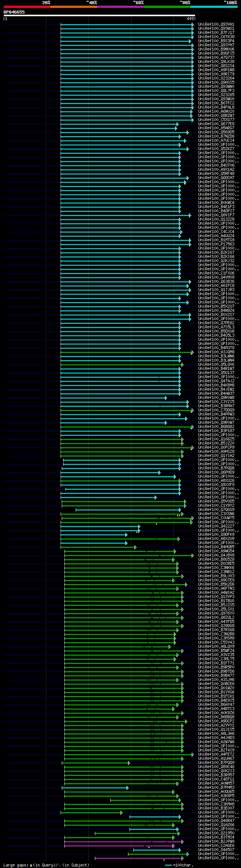
Task: Select the UniRef100_Q677E8 label
Action: point(216,124)
